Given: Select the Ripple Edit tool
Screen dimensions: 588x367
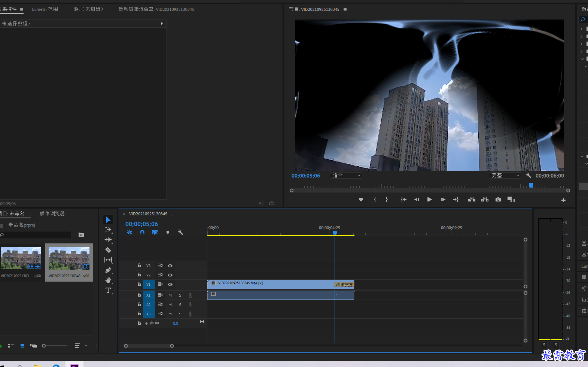Looking at the screenshot, I should point(108,240).
